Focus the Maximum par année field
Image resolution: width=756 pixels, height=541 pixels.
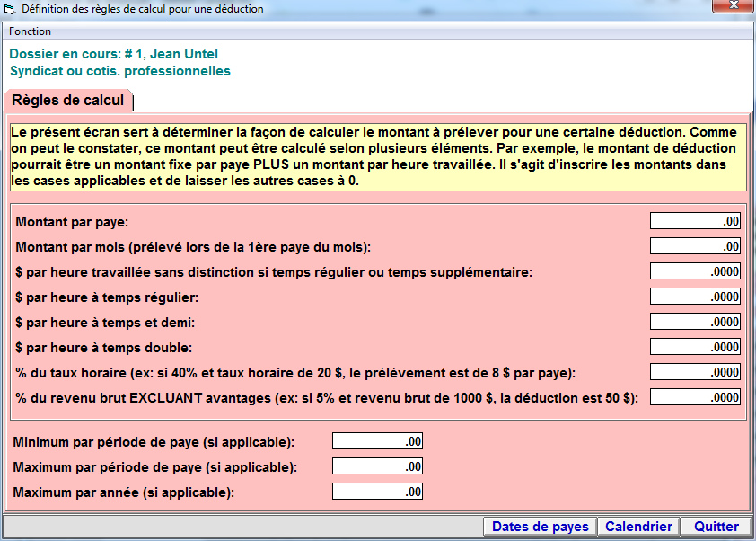pos(377,492)
